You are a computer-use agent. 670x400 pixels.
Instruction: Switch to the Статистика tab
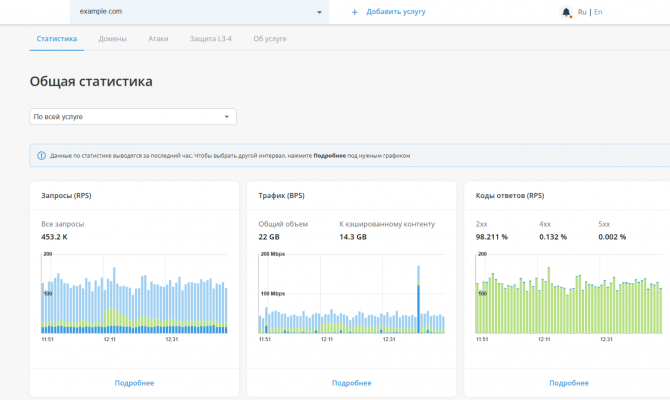point(56,38)
